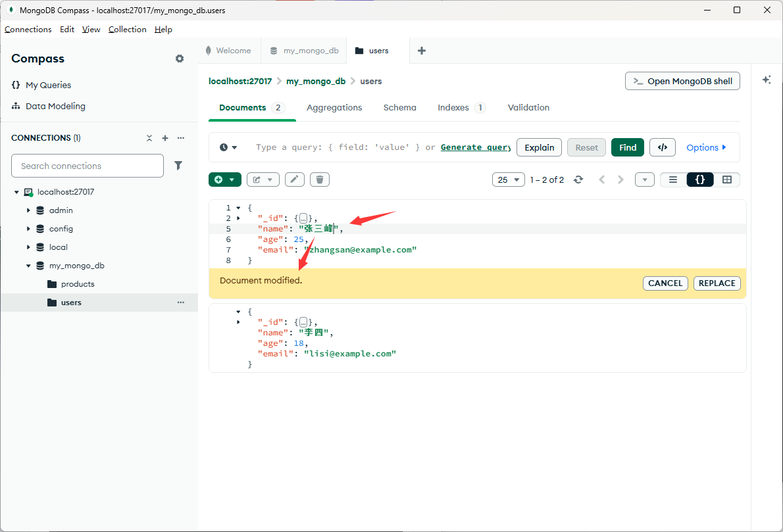This screenshot has height=532, width=783.
Task: Click Generate query link
Action: [475, 147]
